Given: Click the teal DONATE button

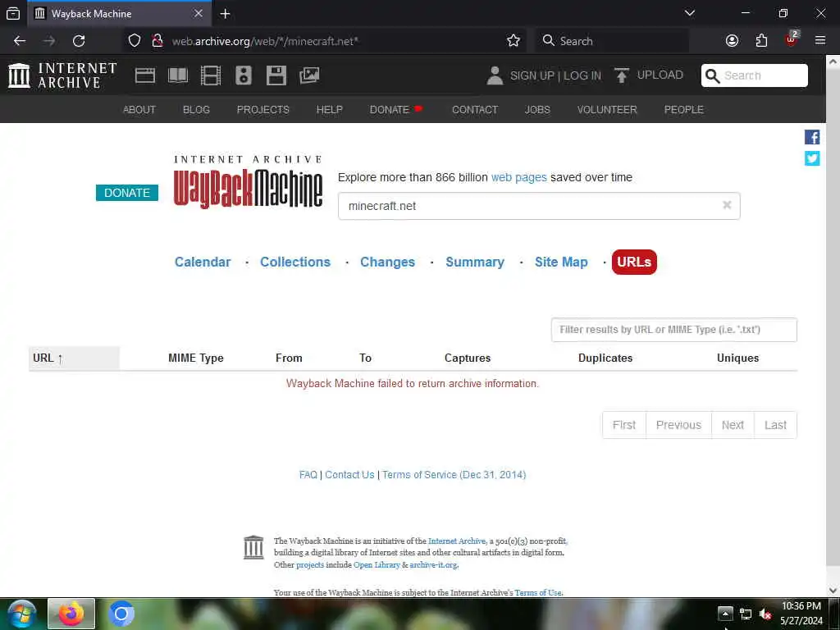Looking at the screenshot, I should (x=127, y=193).
